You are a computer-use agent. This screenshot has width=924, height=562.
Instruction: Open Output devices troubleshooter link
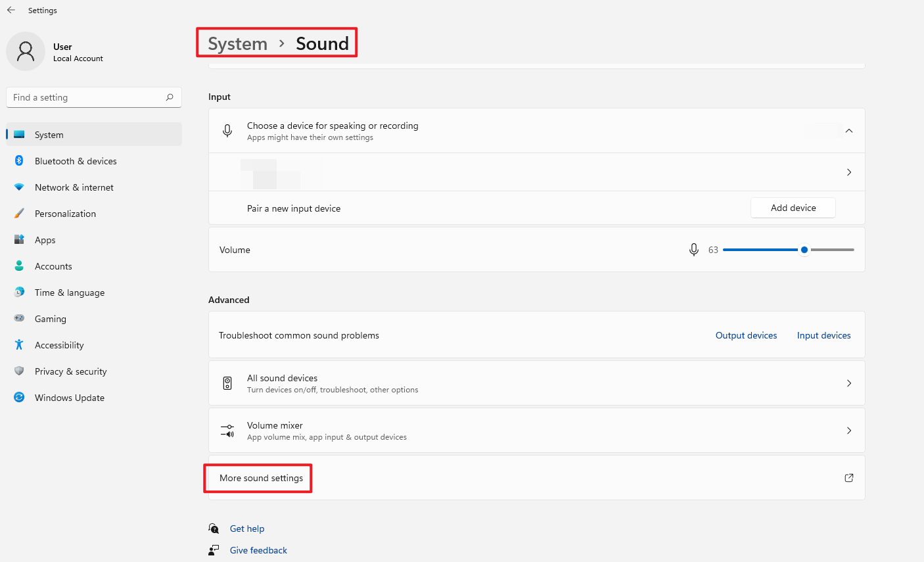746,335
